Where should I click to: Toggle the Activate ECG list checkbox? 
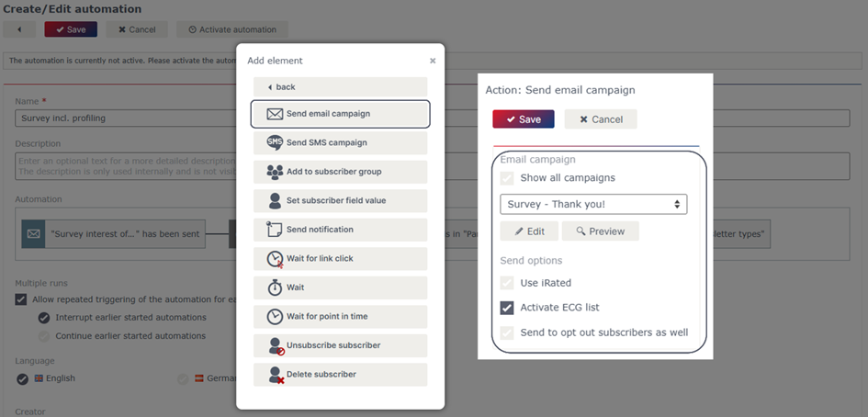(x=506, y=308)
